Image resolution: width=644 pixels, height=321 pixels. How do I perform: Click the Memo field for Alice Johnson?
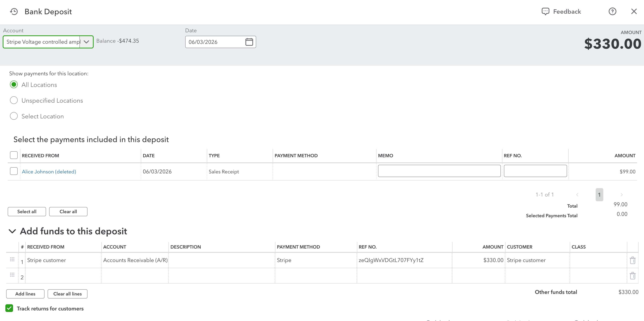tap(439, 171)
